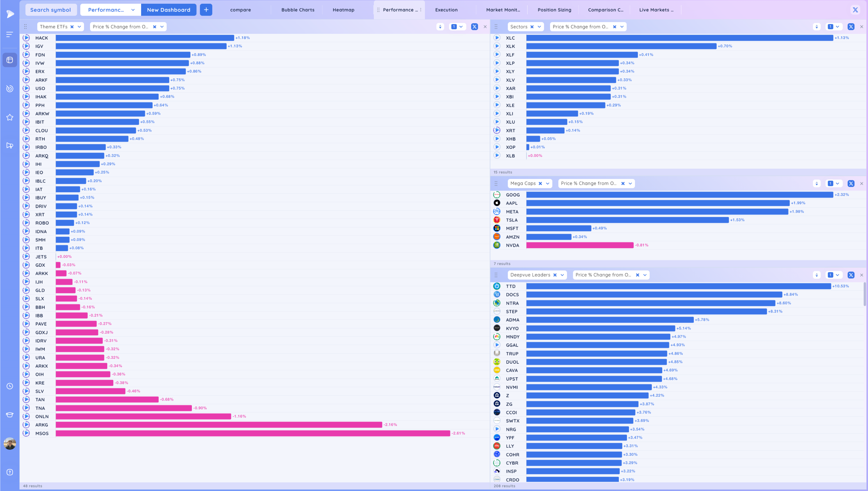
Task: Switch to the Bubble Charts tab
Action: [x=298, y=10]
